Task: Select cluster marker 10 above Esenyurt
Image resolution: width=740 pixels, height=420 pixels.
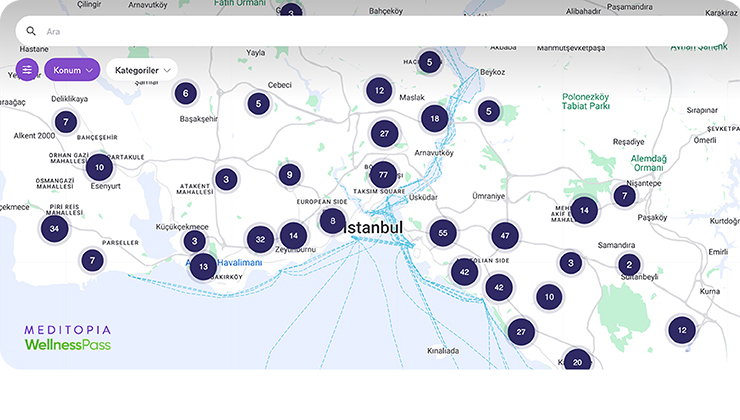Action: click(99, 166)
